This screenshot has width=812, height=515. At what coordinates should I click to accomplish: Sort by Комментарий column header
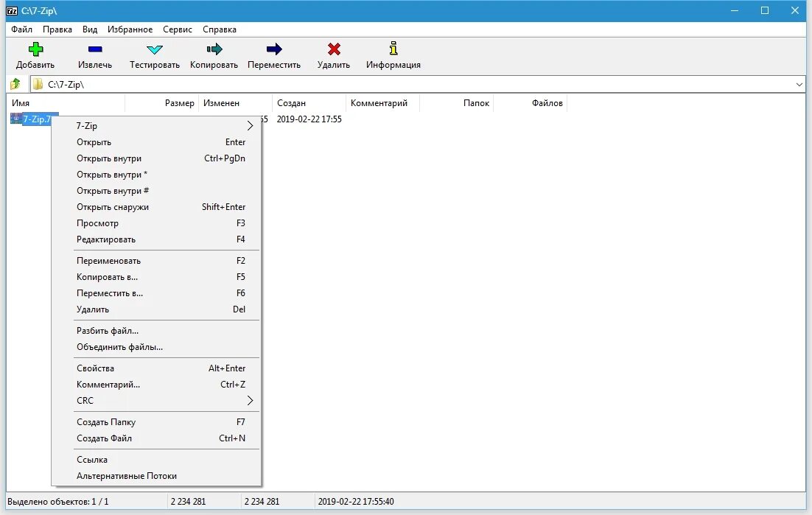(x=382, y=103)
